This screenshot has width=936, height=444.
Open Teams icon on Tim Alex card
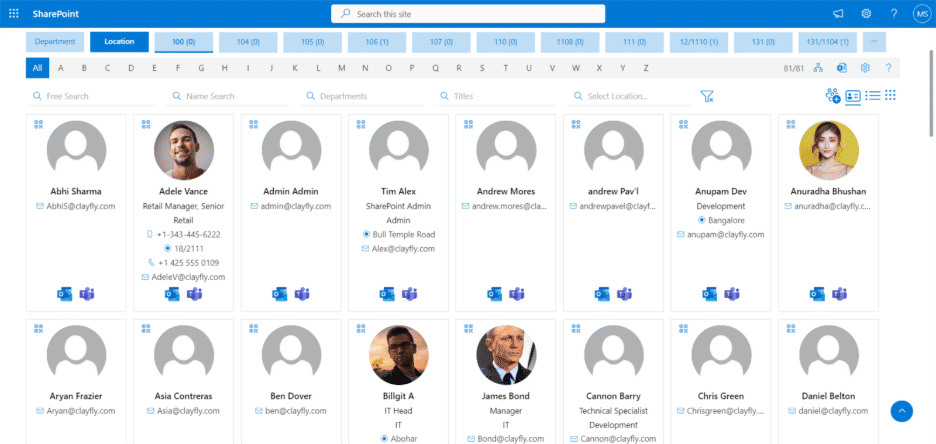click(410, 294)
